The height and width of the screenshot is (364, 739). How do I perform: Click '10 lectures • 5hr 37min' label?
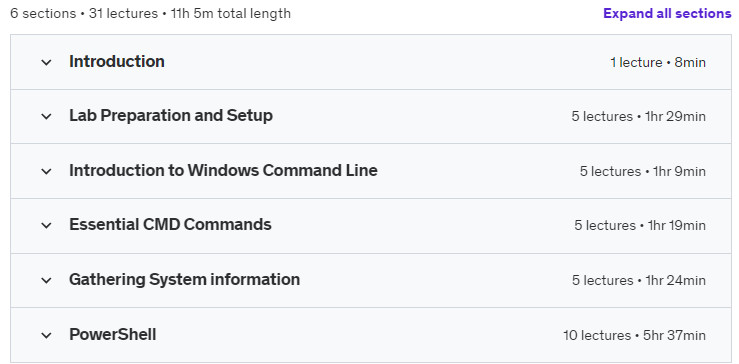tap(634, 336)
